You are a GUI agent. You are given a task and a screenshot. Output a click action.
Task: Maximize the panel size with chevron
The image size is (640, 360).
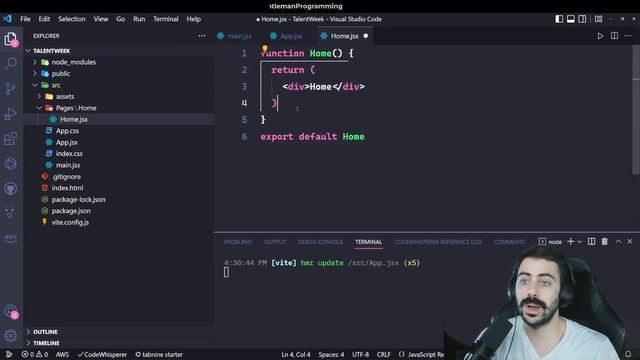pyautogui.click(x=618, y=242)
